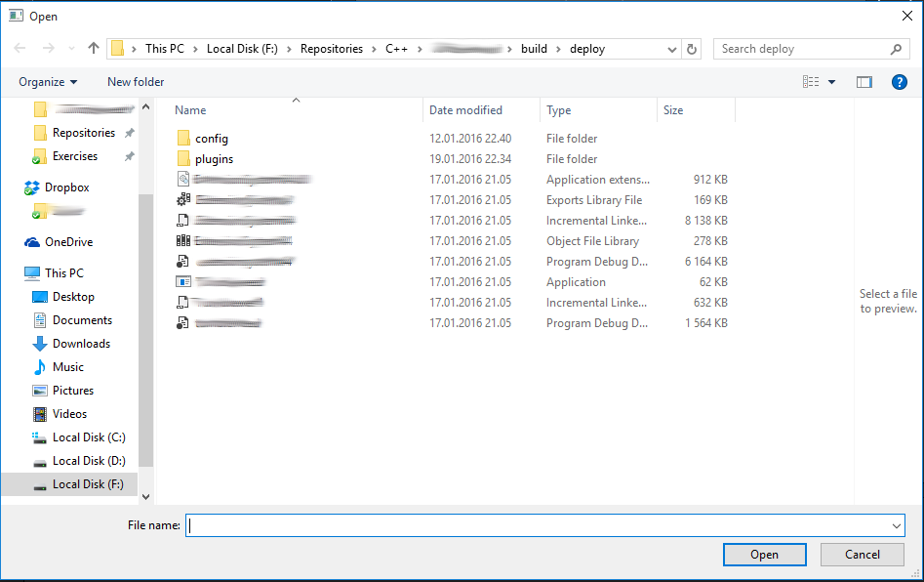Screen dimensions: 924x582
Task: Click the Up one level arrow
Action: (94, 49)
